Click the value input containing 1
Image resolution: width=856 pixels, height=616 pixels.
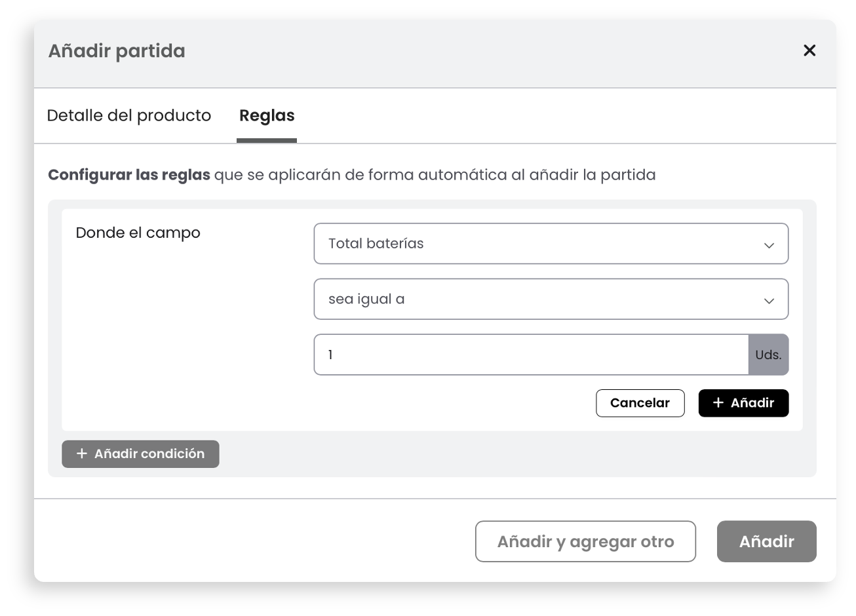click(x=531, y=355)
